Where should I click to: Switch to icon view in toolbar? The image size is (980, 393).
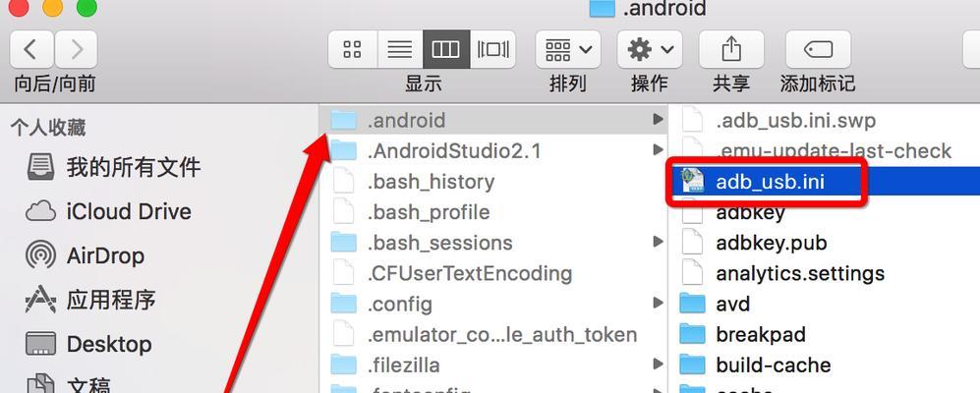point(353,49)
